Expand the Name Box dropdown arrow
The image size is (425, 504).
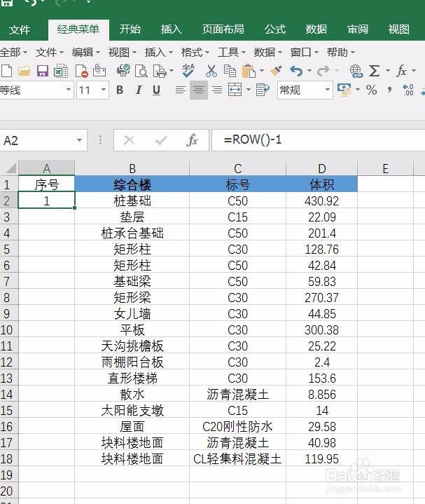(x=79, y=140)
